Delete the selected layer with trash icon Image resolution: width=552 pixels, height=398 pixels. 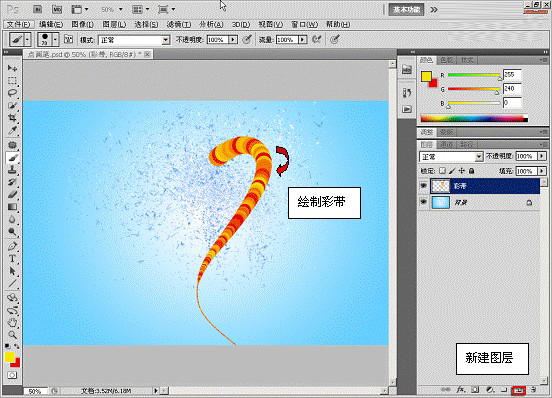pyautogui.click(x=533, y=390)
